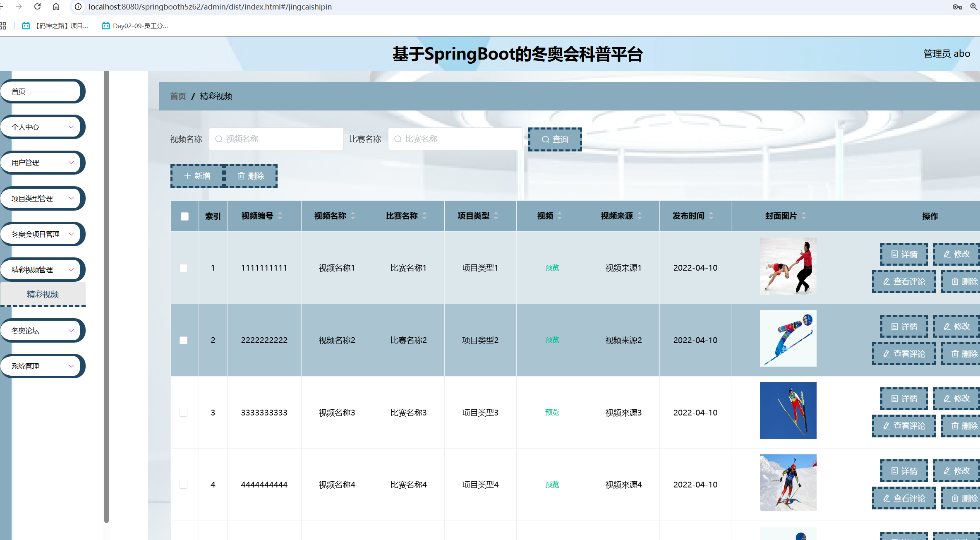Open biathlon cover thumbnail in row 4
Viewport: 980px width, 540px height.
(788, 482)
